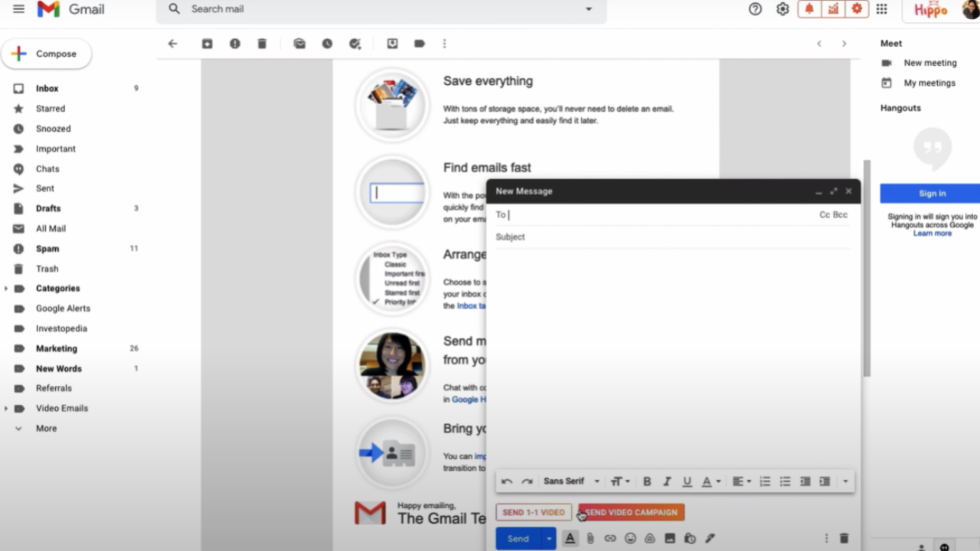Archive this email
The image size is (980, 551).
click(x=207, y=44)
